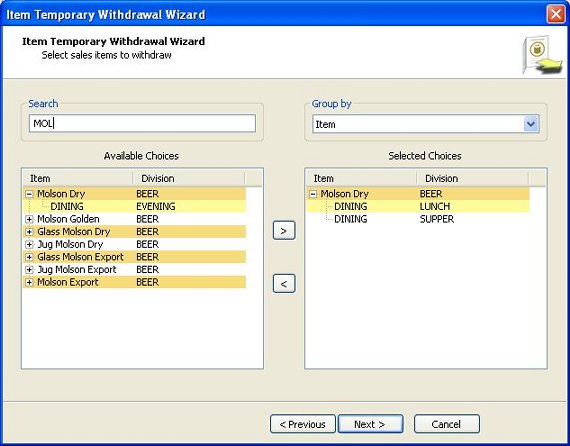The width and height of the screenshot is (570, 446).
Task: Select Glass Molson Export row
Action: (x=135, y=257)
